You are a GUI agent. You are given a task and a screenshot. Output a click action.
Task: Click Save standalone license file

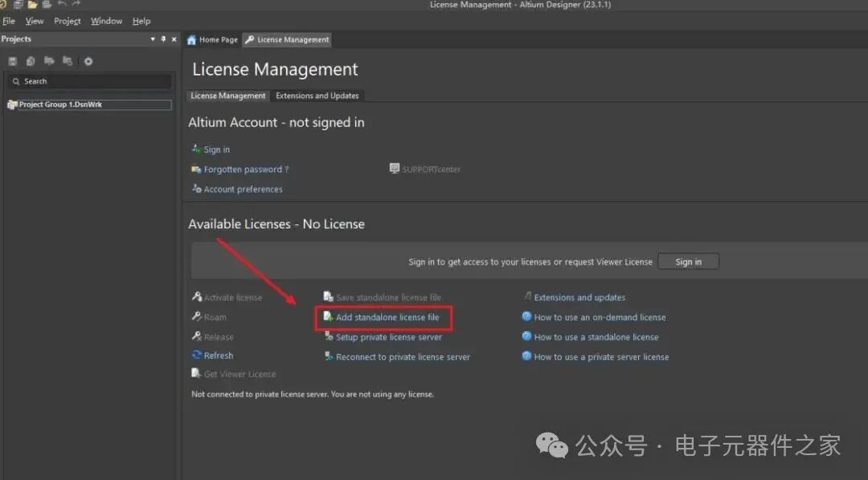pos(389,297)
